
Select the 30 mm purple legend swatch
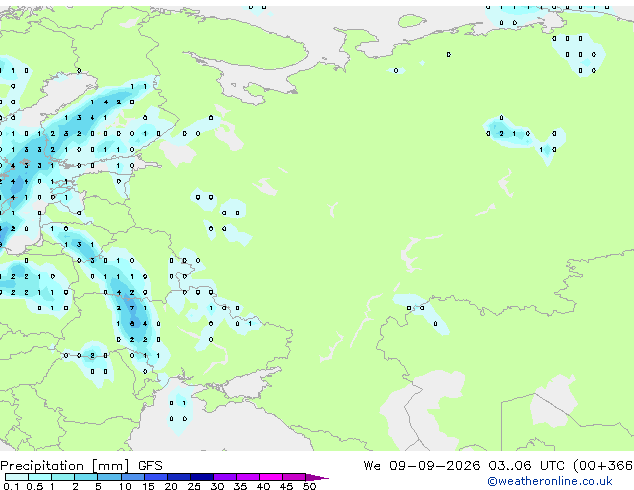(x=225, y=477)
